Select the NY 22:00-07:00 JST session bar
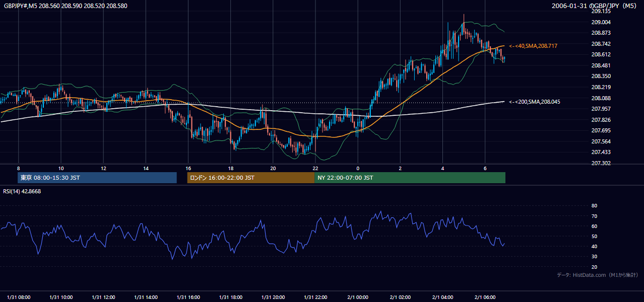Viewport: 644px width, 302px height. coord(410,178)
